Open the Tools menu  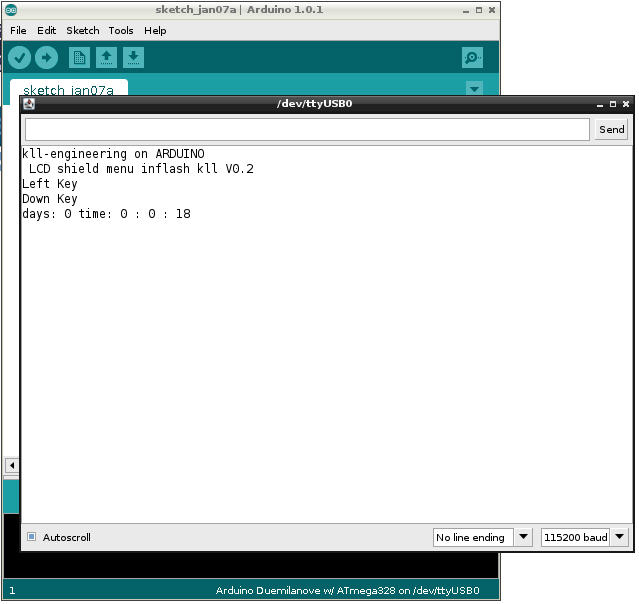point(121,31)
